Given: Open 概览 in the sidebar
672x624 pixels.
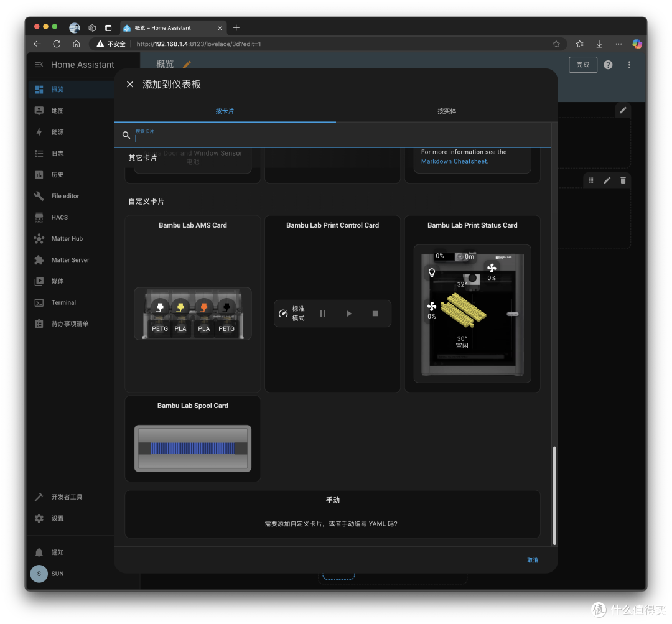Looking at the screenshot, I should click(71, 90).
